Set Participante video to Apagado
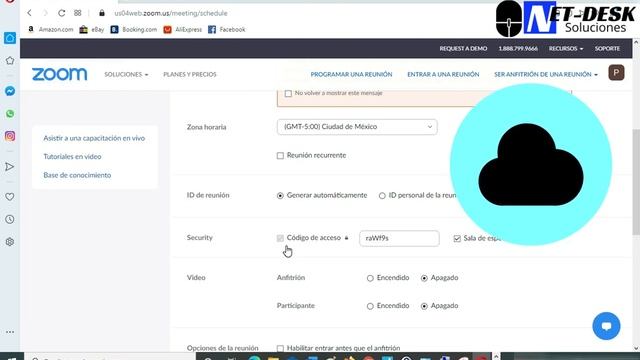This screenshot has height=360, width=640. [x=424, y=306]
